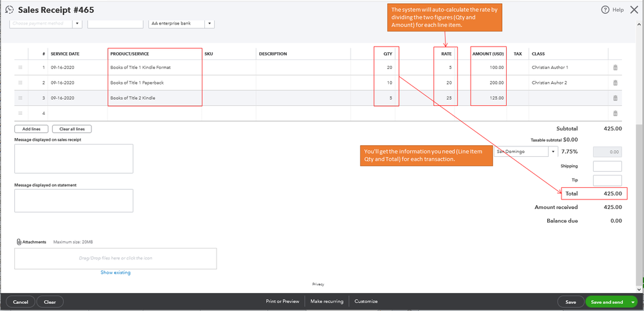The width and height of the screenshot is (644, 311).
Task: Click the attachments drag/drop area
Action: (x=115, y=258)
